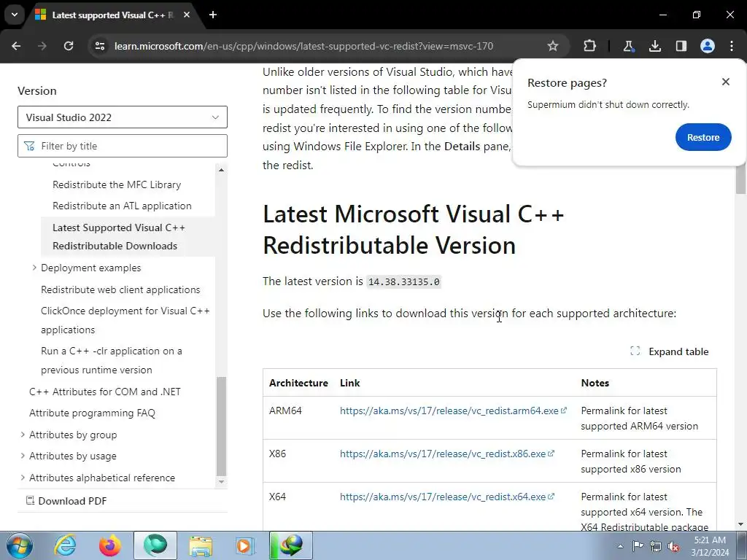Dismiss the Restore pages popup
Screen dimensions: 747x560
pos(726,82)
